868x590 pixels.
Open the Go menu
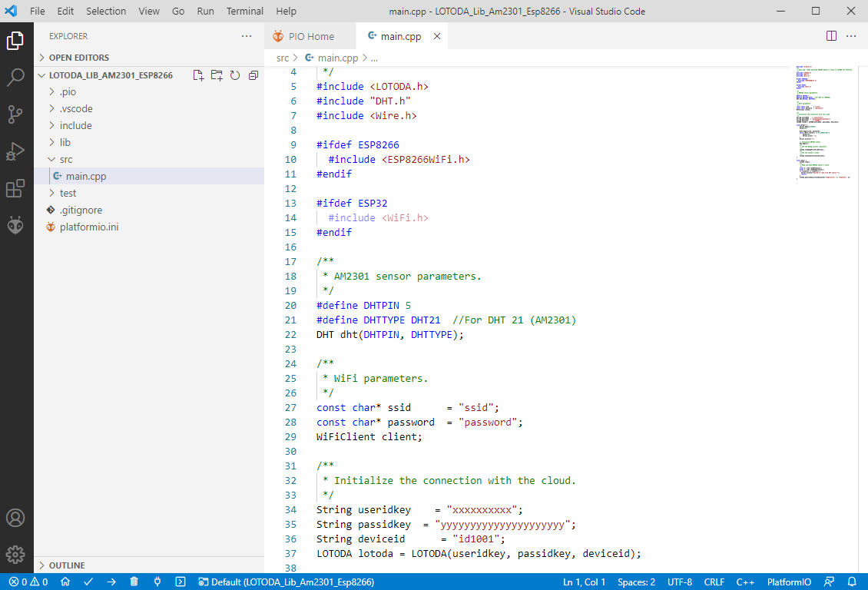pyautogui.click(x=178, y=11)
